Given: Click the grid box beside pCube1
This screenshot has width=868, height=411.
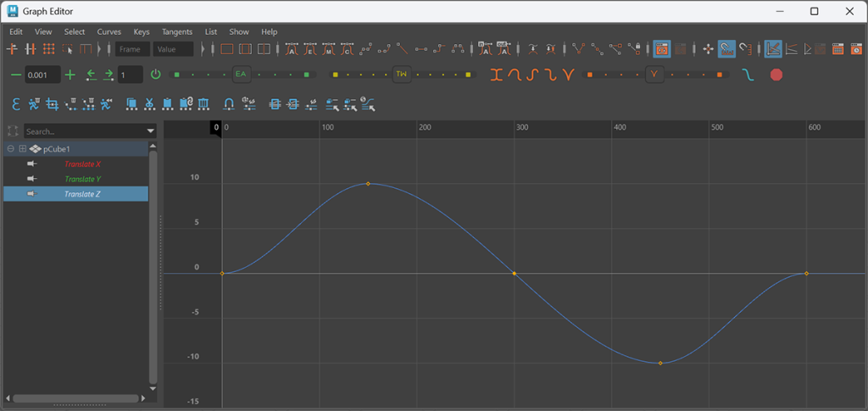Looking at the screenshot, I should coord(23,148).
